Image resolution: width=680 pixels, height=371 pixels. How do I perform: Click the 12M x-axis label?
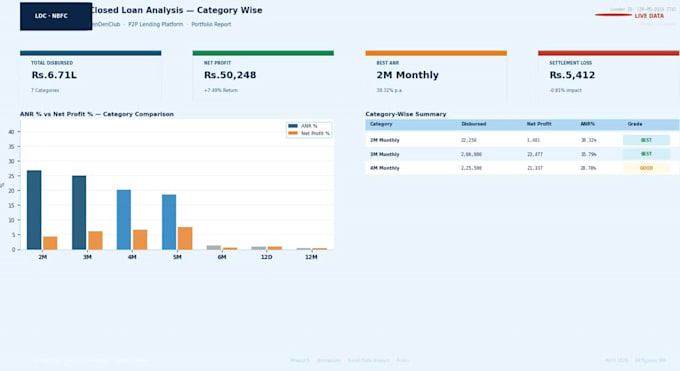(x=311, y=257)
